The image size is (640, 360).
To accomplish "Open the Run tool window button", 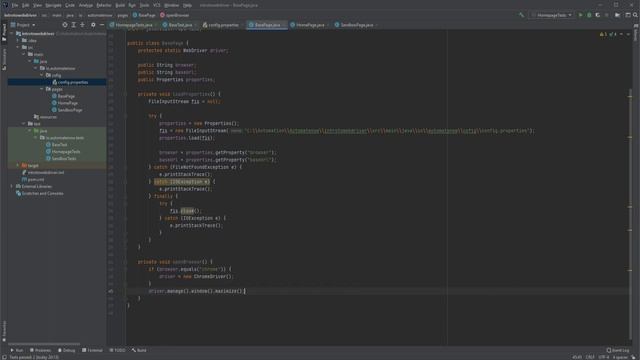I will pos(17,350).
